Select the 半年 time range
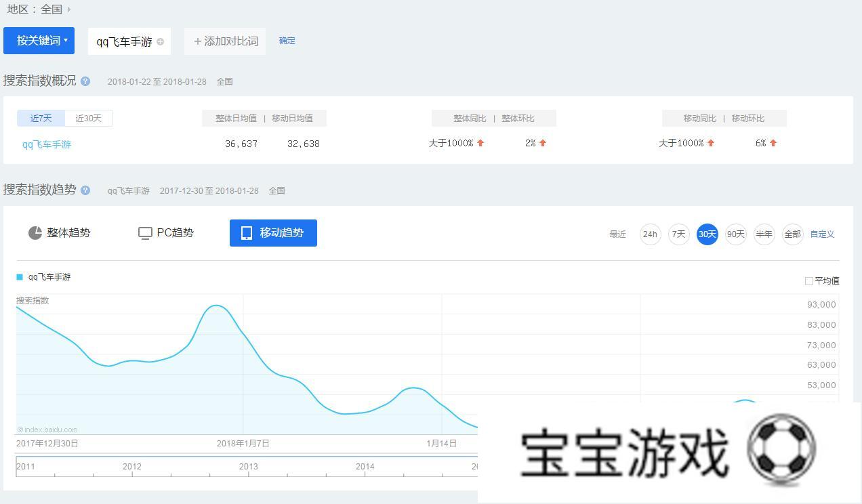 coord(764,234)
